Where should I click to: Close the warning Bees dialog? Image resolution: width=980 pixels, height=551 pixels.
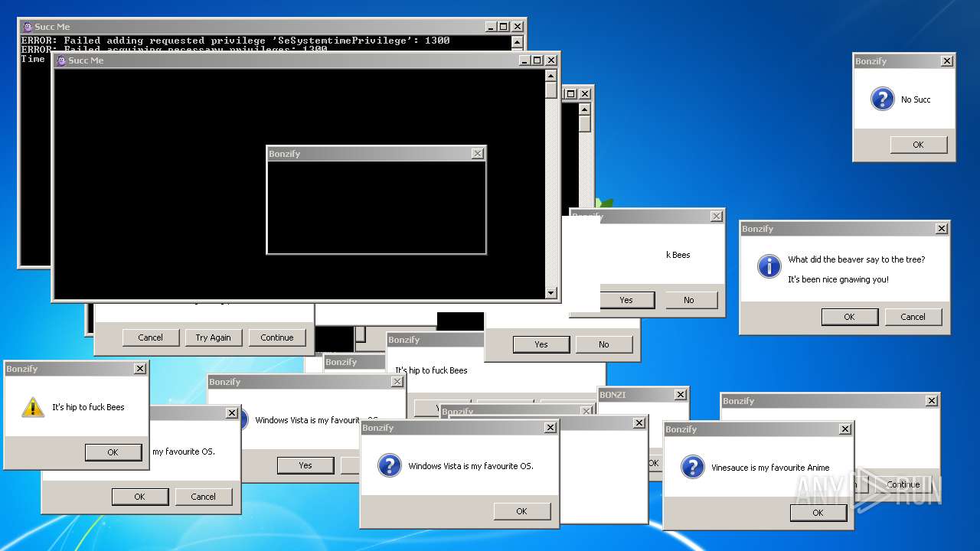[140, 369]
